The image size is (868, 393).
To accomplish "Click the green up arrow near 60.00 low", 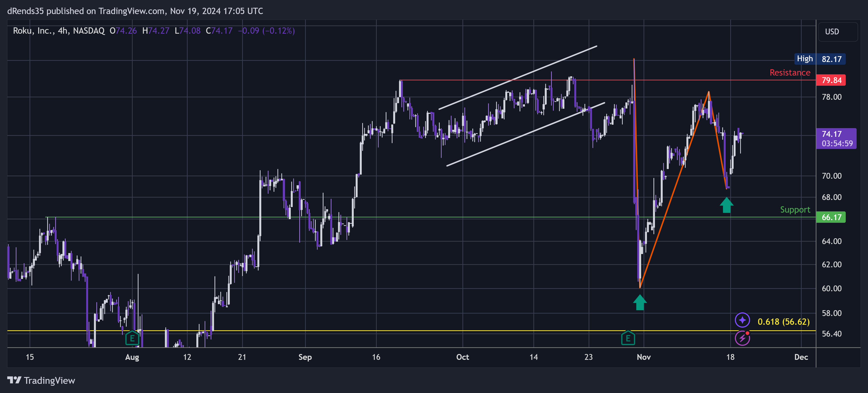I will point(640,302).
